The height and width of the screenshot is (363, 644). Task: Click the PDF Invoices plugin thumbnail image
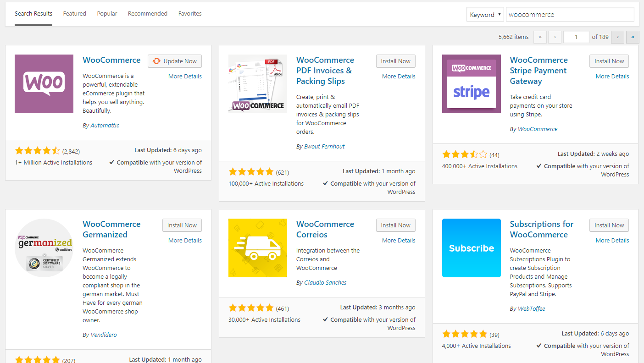click(x=257, y=84)
